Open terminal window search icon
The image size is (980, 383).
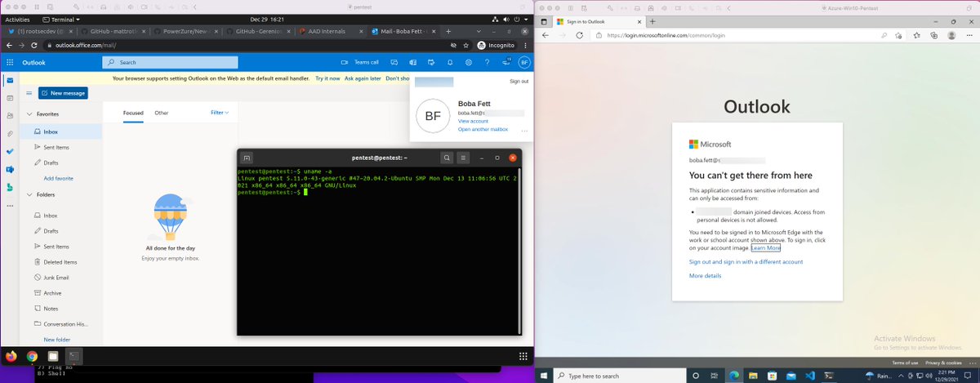(448, 158)
